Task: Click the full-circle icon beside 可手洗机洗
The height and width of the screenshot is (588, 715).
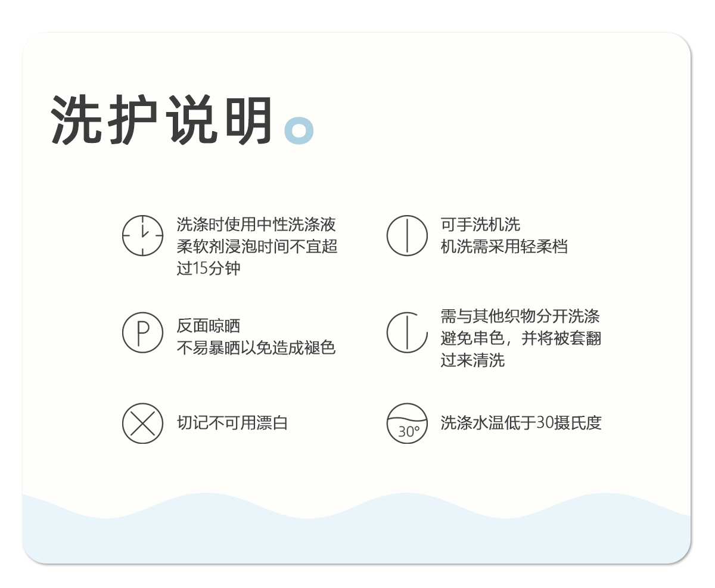Action: (407, 235)
